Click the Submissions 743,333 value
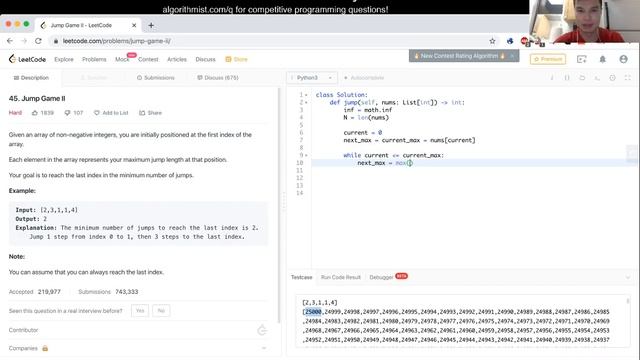The width and height of the screenshot is (640, 360). (127, 292)
